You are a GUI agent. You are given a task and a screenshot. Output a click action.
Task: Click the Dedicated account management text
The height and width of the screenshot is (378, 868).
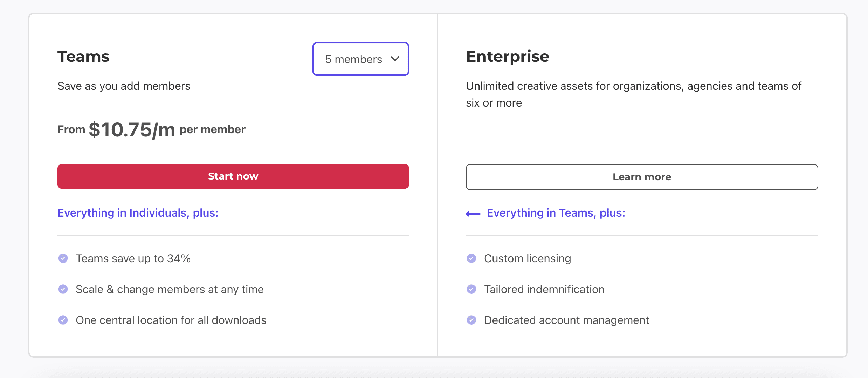pyautogui.click(x=566, y=320)
